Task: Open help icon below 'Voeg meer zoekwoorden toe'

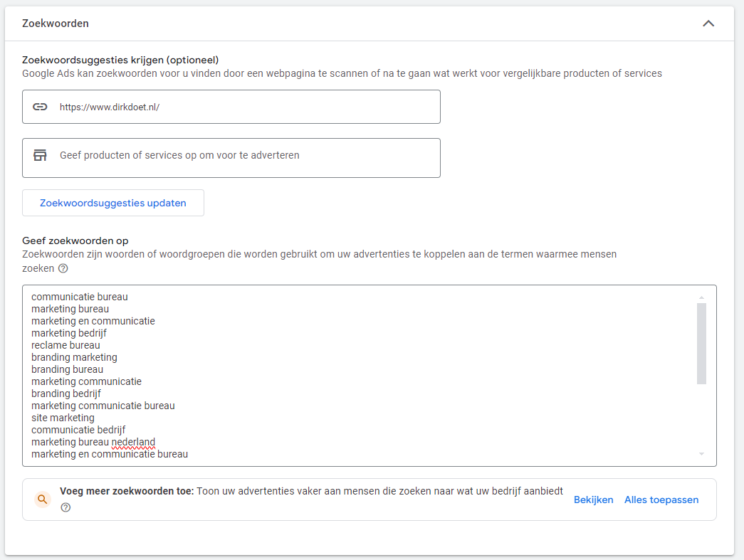Action: pos(66,507)
